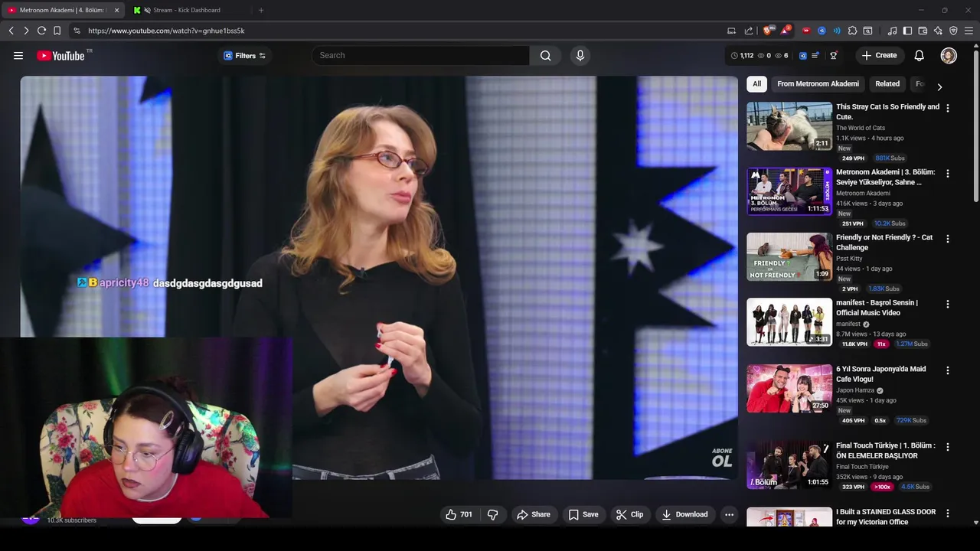Click the install app icon in address bar
Image resolution: width=980 pixels, height=551 pixels.
click(x=731, y=31)
